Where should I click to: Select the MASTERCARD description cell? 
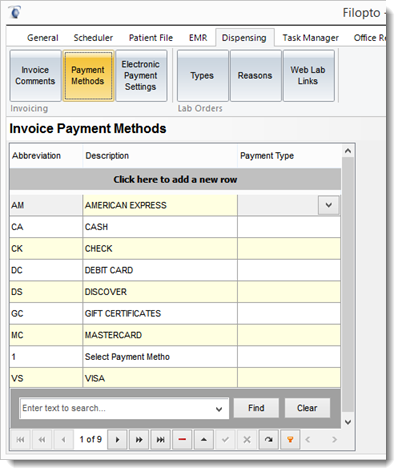(x=160, y=335)
